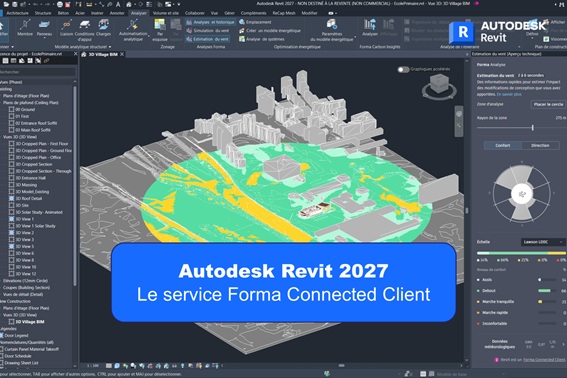Check the 3D Site view box
567x378 pixels.
click(12, 205)
